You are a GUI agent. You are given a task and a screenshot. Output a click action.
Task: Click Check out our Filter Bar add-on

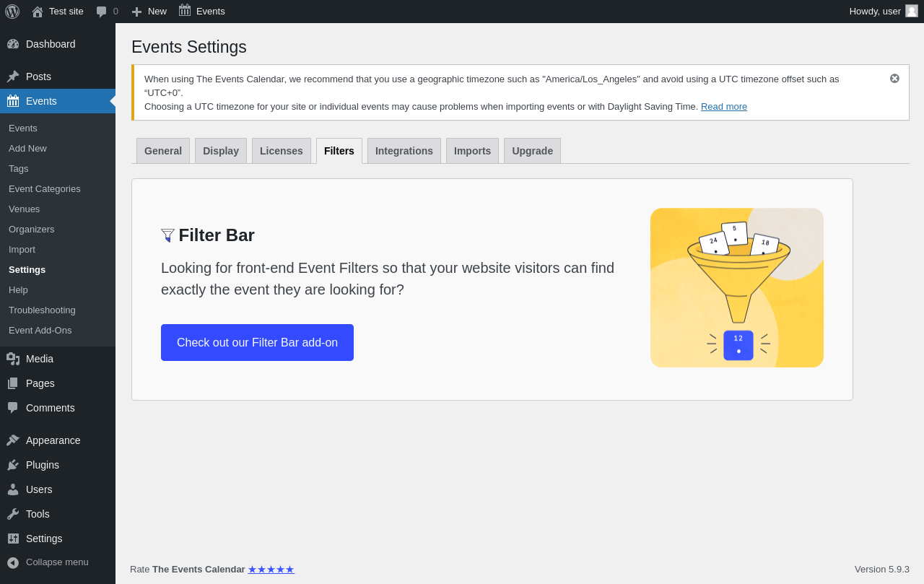click(257, 342)
